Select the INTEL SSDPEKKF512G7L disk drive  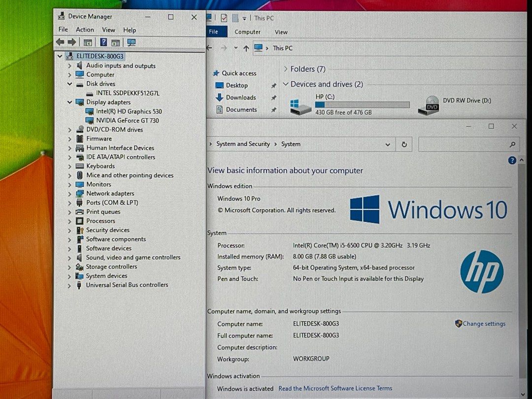click(128, 93)
